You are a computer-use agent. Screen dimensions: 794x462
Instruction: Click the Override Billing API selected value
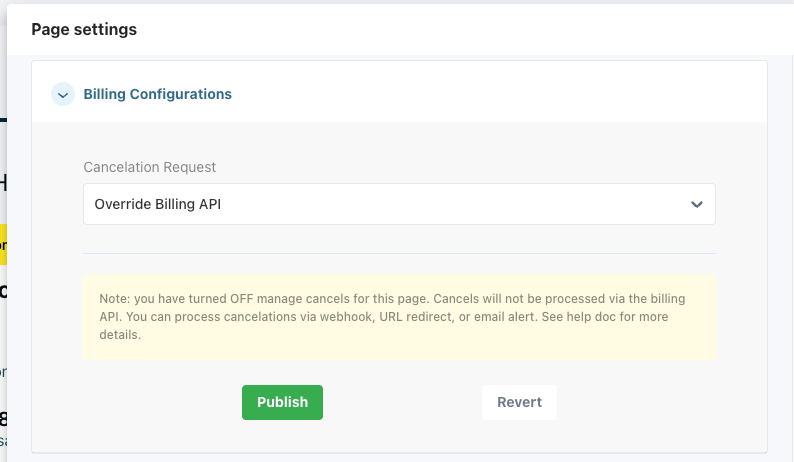(158, 204)
